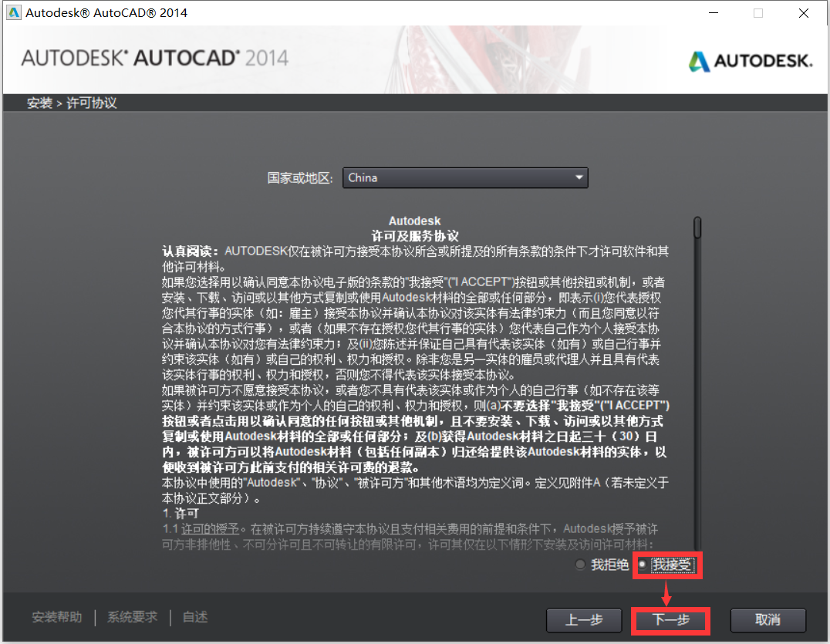
Task: Click the 许可及服务协议 heading text
Action: (x=415, y=236)
